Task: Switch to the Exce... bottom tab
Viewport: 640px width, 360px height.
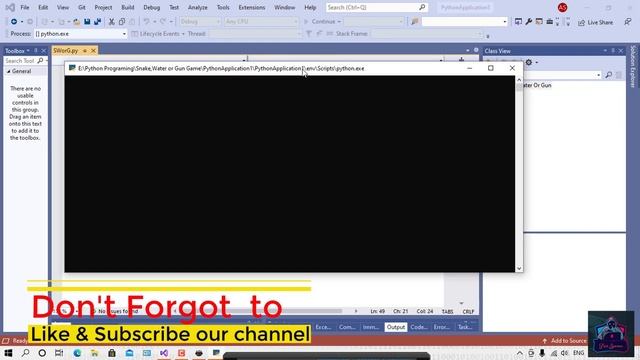Action: click(x=323, y=327)
